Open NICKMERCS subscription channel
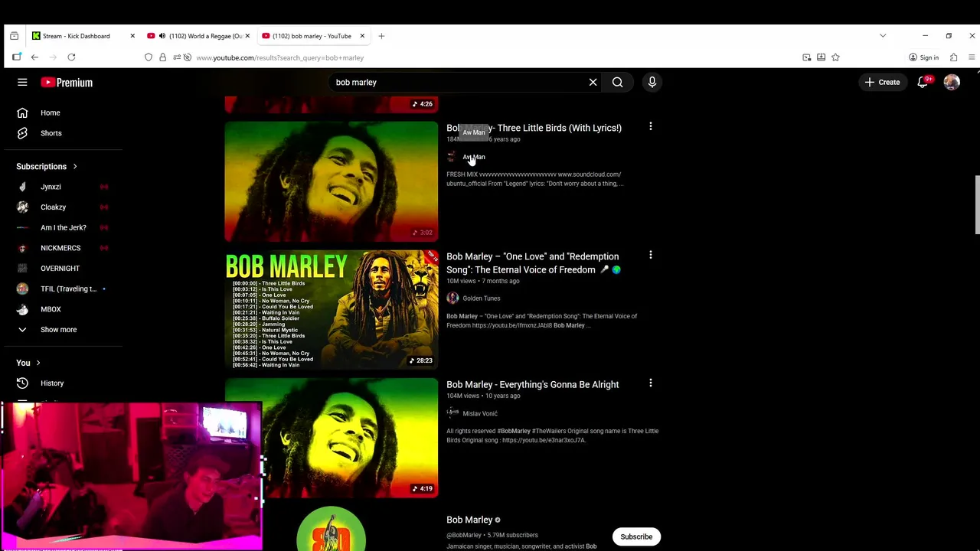This screenshot has height=551, width=980. [x=61, y=248]
